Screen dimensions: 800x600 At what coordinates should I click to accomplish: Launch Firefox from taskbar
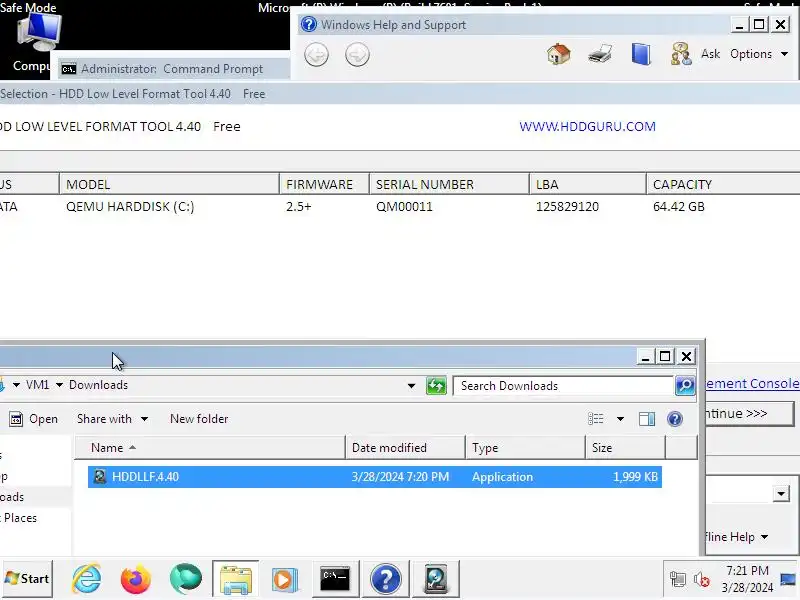click(136, 579)
